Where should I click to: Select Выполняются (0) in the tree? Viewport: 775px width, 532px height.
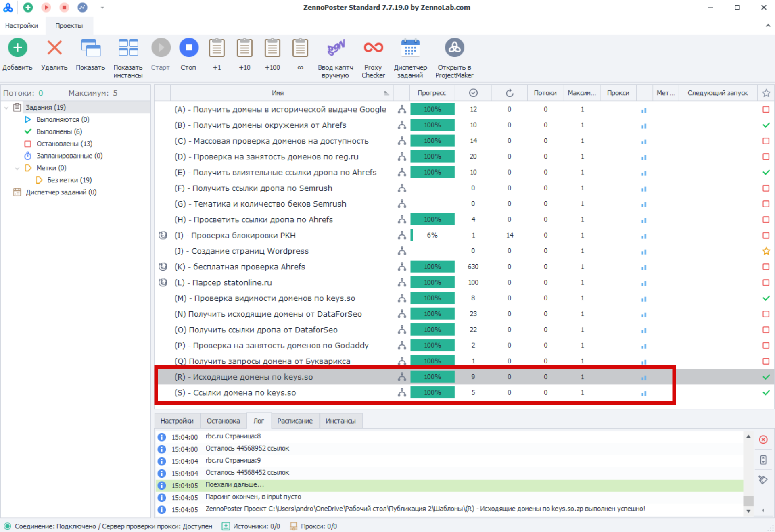(x=63, y=119)
